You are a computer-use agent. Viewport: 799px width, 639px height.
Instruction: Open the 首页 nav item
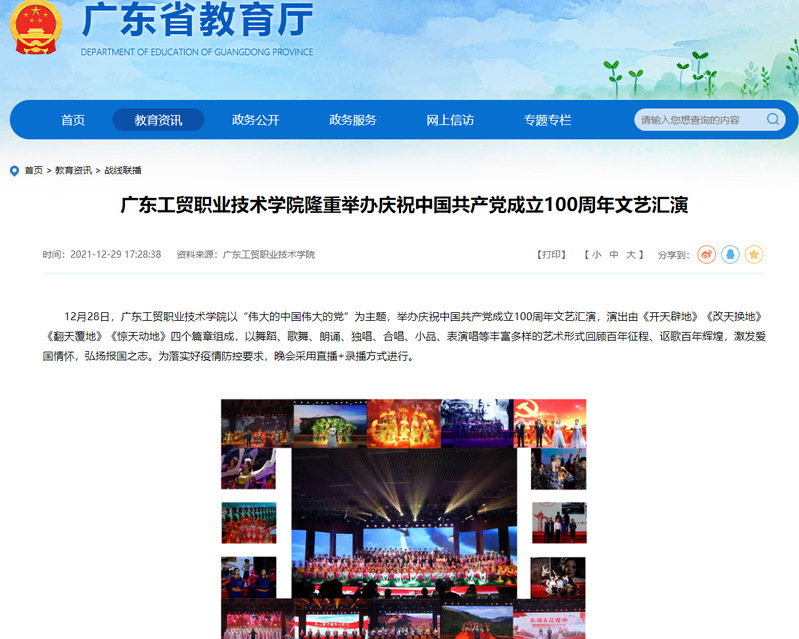point(73,120)
